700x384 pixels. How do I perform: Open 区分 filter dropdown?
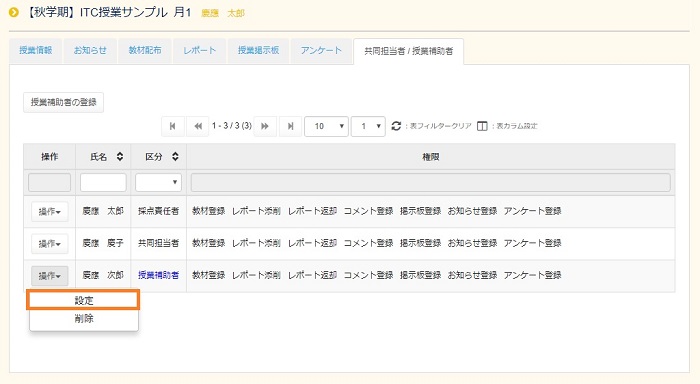pos(158,182)
